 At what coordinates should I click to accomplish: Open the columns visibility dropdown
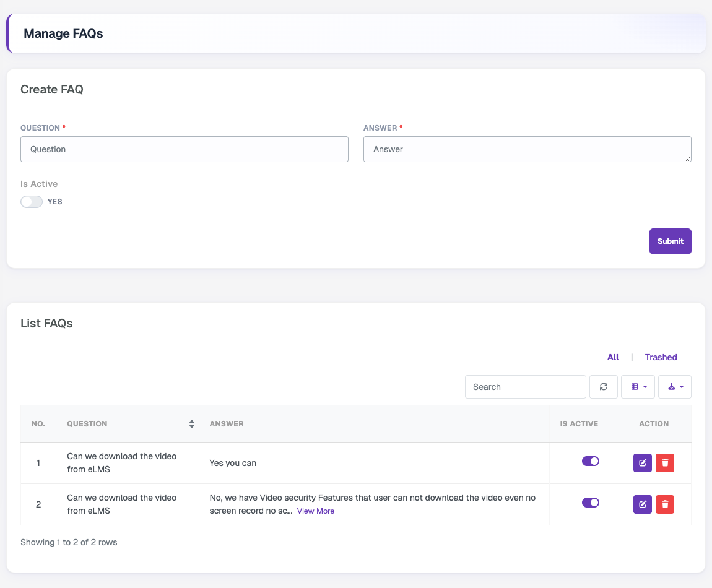coord(638,386)
